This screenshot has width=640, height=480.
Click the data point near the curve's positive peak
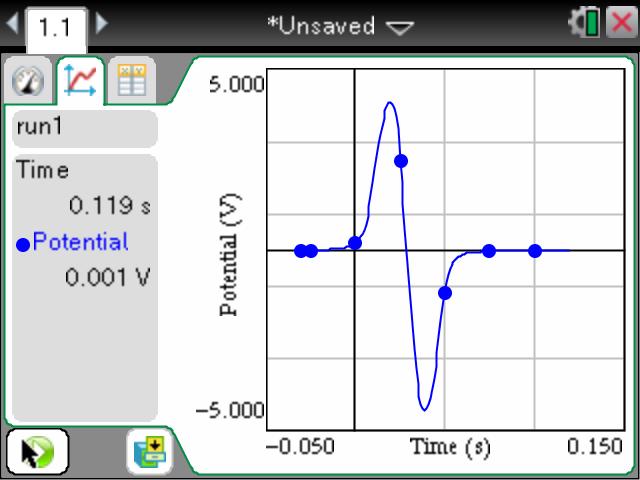pos(400,160)
